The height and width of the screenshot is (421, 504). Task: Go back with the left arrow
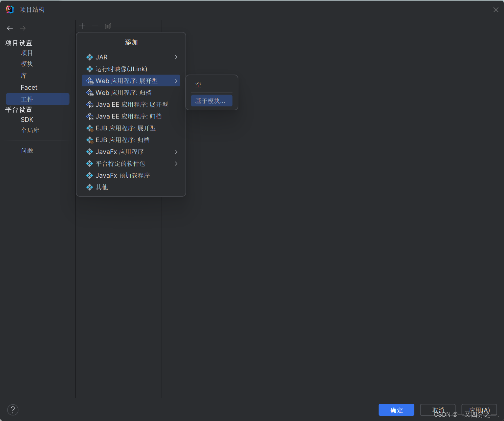(10, 28)
